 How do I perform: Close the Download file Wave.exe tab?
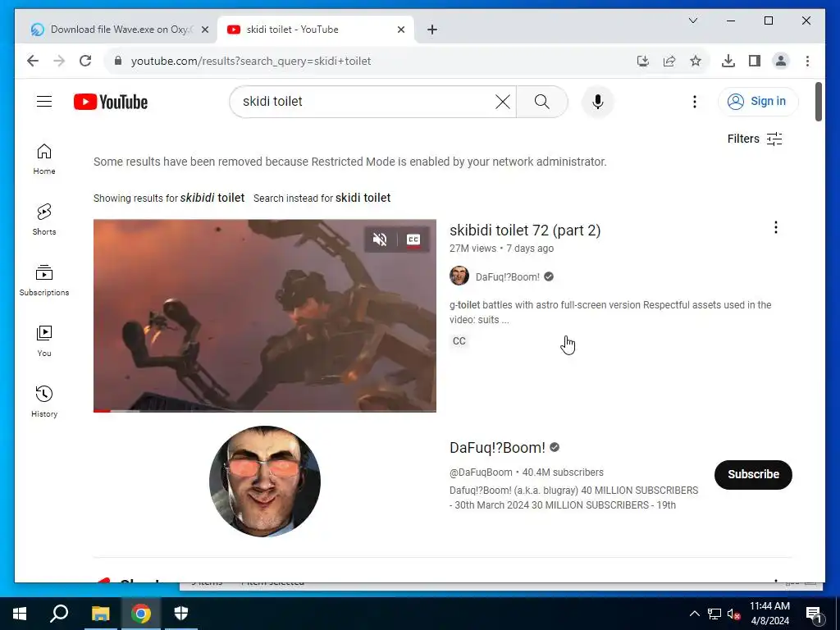204,30
